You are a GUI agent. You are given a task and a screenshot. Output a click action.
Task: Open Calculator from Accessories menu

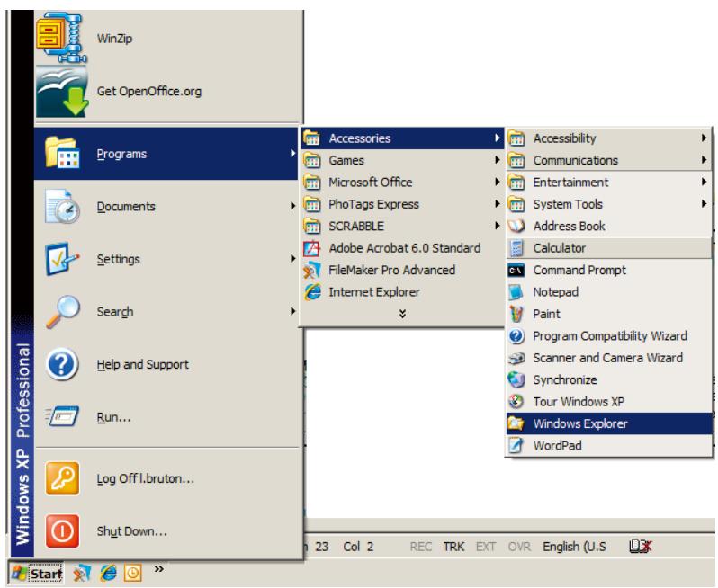(516, 248)
